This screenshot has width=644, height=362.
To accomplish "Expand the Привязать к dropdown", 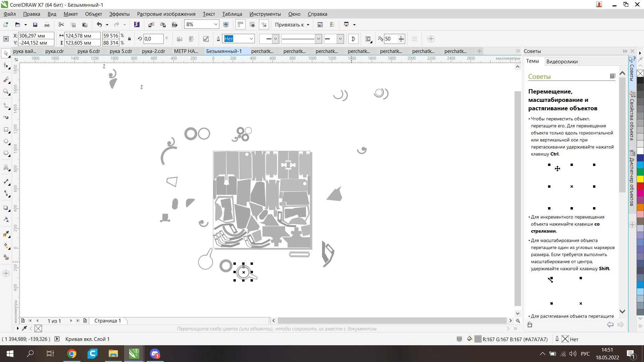I will pos(308,24).
